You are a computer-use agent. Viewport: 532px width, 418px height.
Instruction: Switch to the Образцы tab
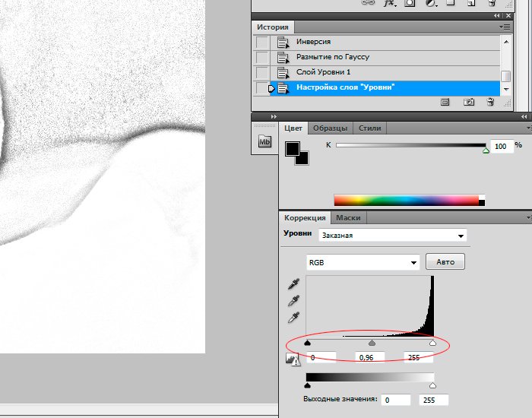pos(330,128)
